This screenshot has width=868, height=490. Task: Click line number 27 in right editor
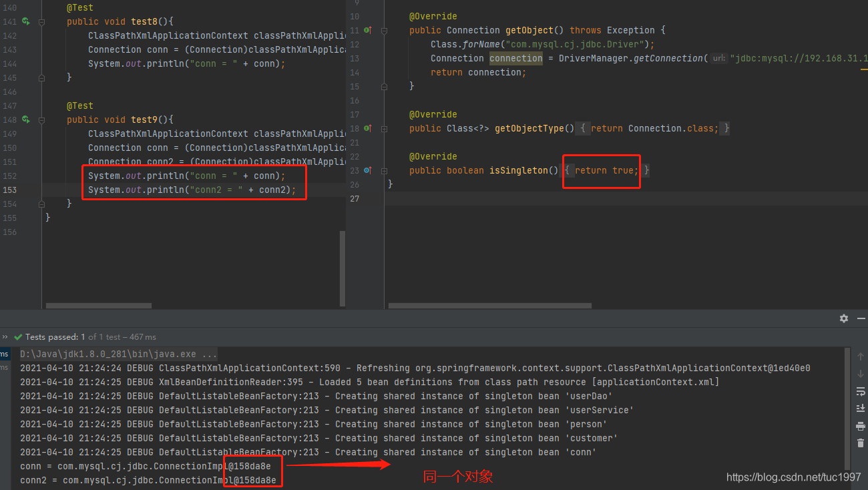pos(355,198)
